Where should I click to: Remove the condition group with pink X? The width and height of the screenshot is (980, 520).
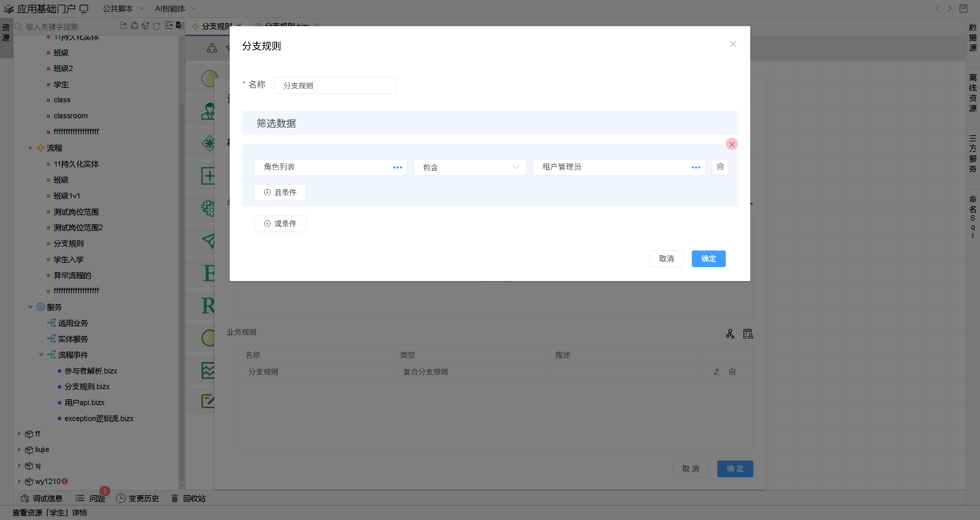point(732,144)
